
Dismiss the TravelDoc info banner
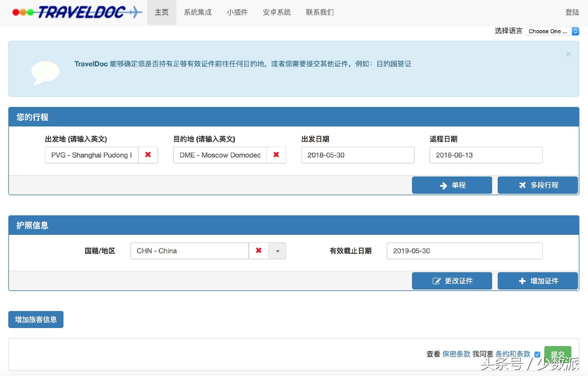(x=568, y=54)
